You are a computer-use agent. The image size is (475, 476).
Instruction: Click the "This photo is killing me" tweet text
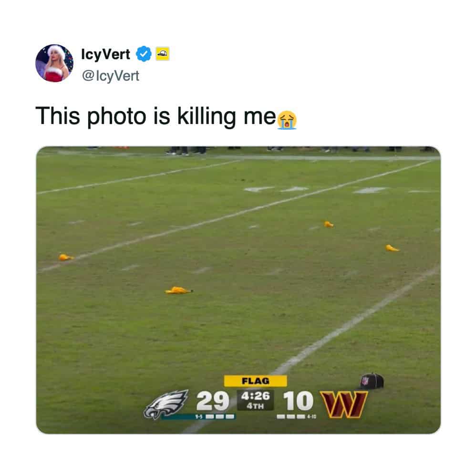(x=155, y=116)
